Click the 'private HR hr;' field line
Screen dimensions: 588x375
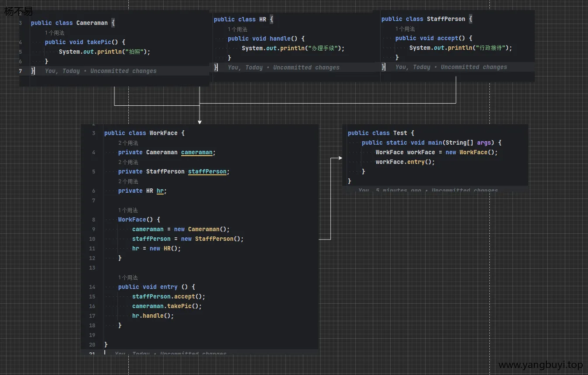[x=142, y=191]
